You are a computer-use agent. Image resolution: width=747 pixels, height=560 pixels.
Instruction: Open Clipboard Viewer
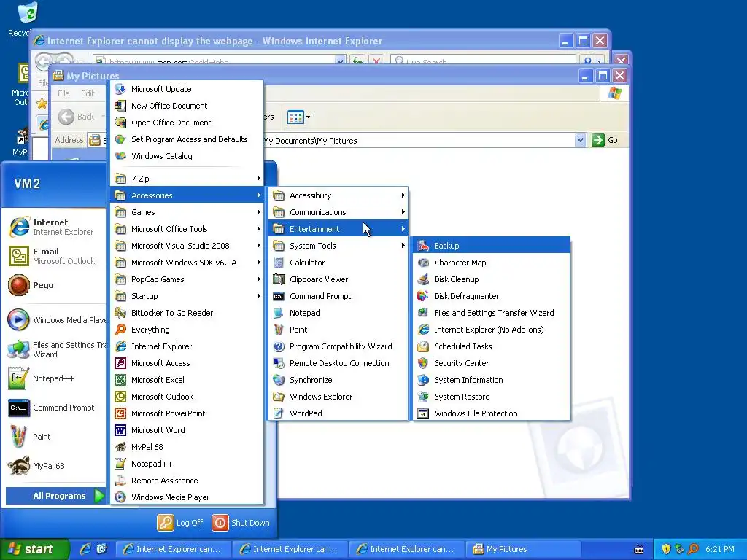(x=338, y=279)
